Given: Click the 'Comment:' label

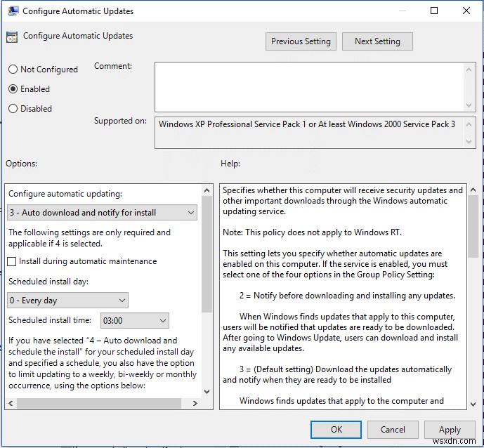Looking at the screenshot, I should point(113,66).
